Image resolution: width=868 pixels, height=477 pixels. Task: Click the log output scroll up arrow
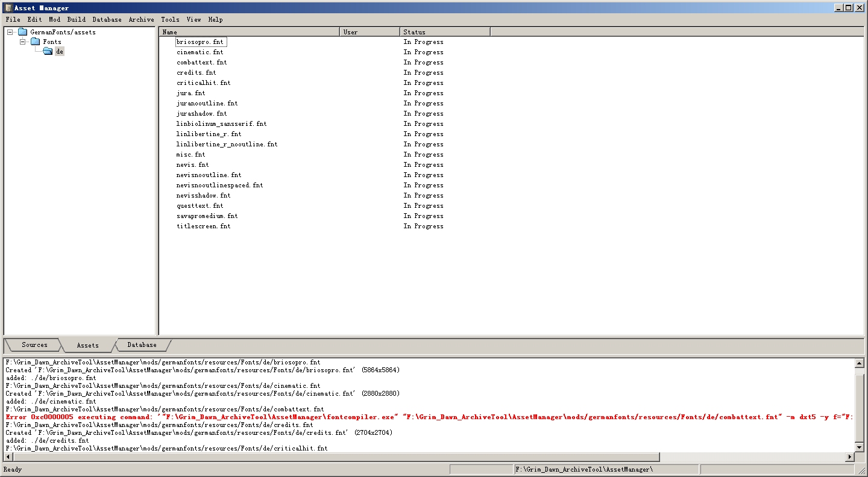859,363
